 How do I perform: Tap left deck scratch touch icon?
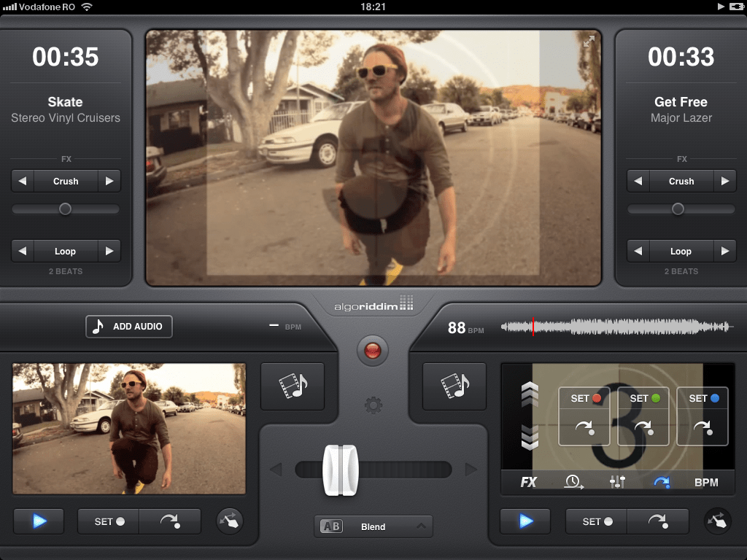point(230,521)
